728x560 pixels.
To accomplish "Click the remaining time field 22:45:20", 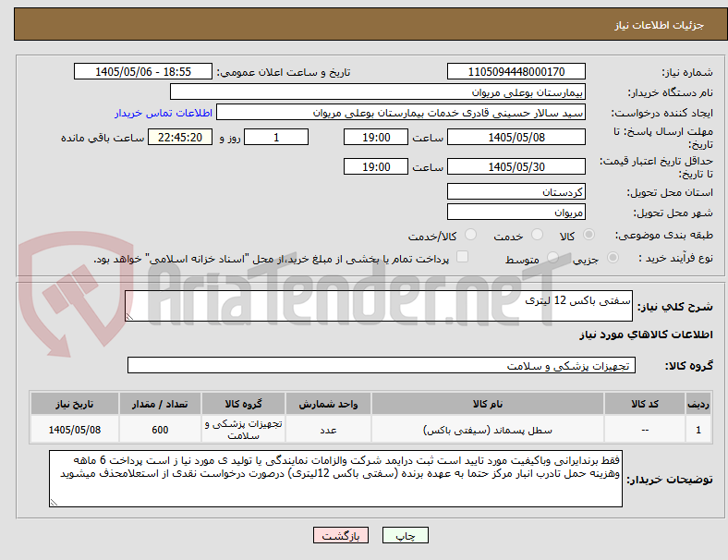I will click(x=180, y=138).
